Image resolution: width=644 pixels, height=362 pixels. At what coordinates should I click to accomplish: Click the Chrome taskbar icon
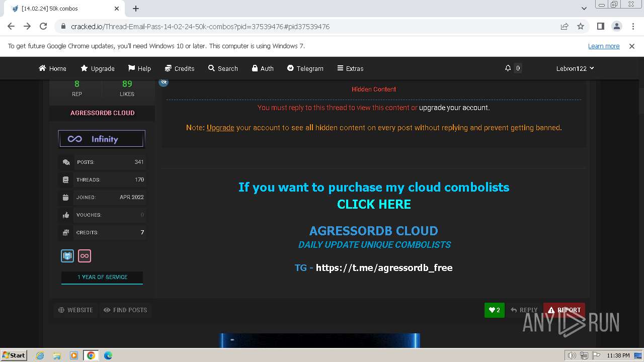pyautogui.click(x=91, y=355)
